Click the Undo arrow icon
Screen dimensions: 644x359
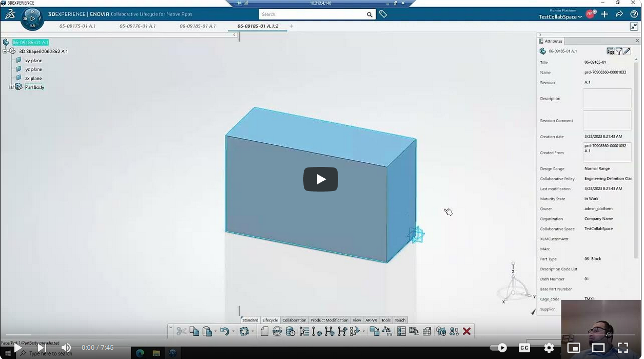224,332
